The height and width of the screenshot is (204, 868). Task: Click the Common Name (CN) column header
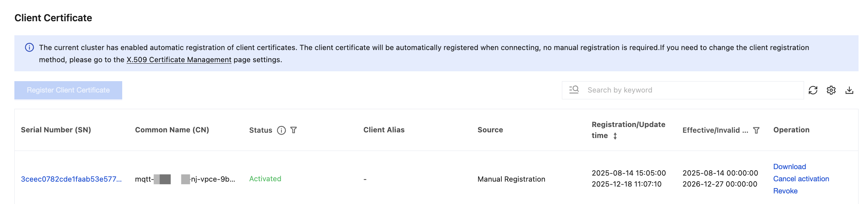[172, 130]
